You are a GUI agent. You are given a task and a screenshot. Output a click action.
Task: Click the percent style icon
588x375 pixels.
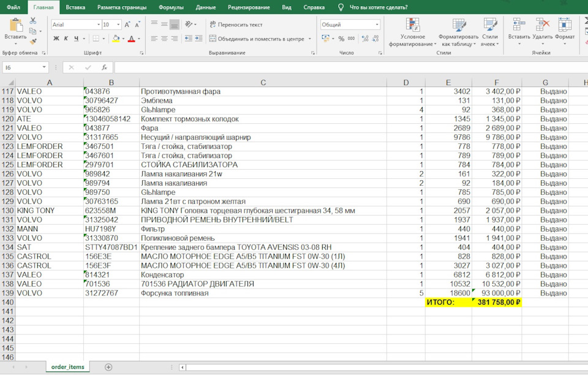(x=341, y=39)
